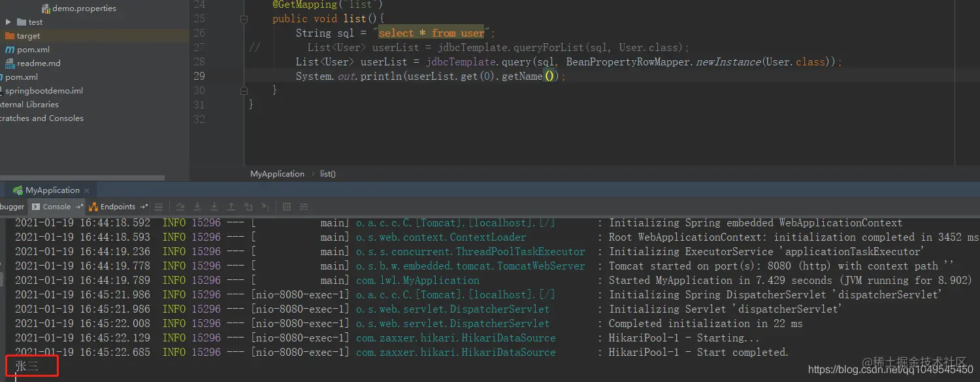Click timestamp 2021-01-19 16:45:22.685
This screenshot has width=980, height=382.
[82, 353]
